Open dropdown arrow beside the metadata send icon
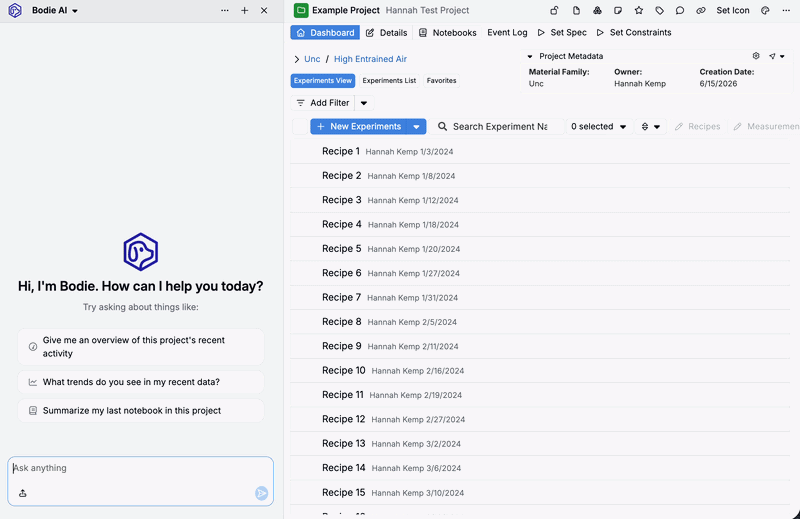This screenshot has width=800, height=519. pyautogui.click(x=782, y=56)
